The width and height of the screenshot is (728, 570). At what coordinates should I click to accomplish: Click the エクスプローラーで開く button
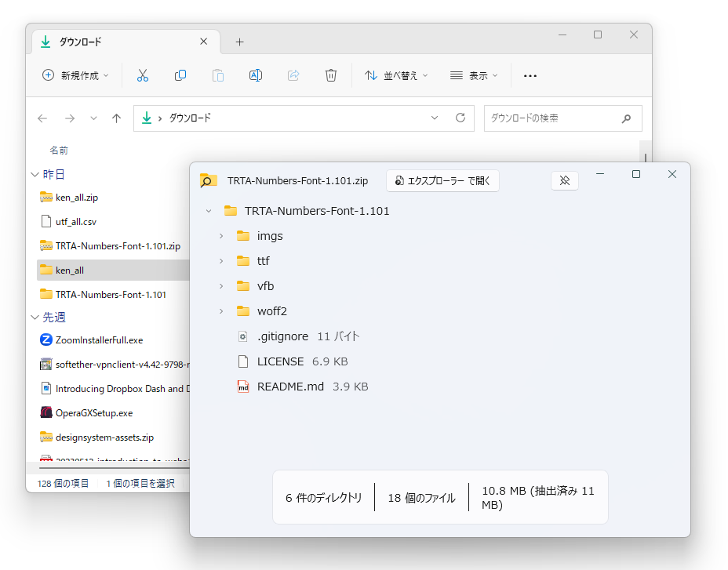tap(442, 180)
